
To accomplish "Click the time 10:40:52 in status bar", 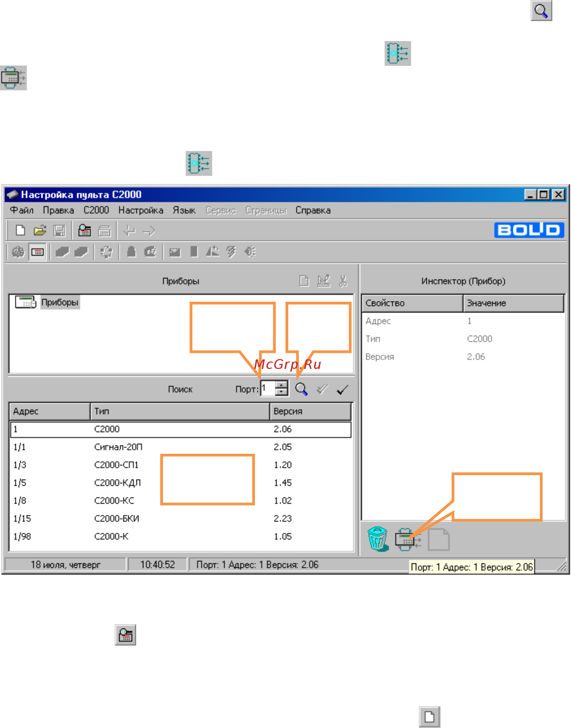I will tap(158, 564).
